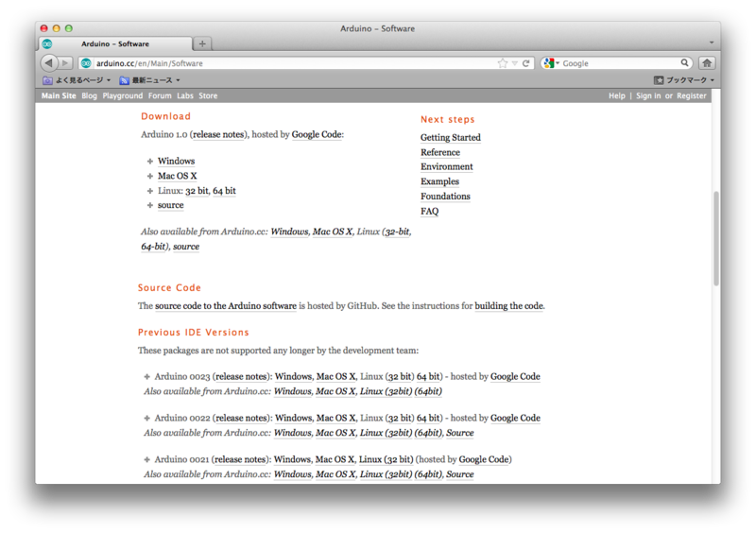Click Arduino.cc 32-bit Linux italic link
Screen dimensions: 756x533
click(397, 232)
